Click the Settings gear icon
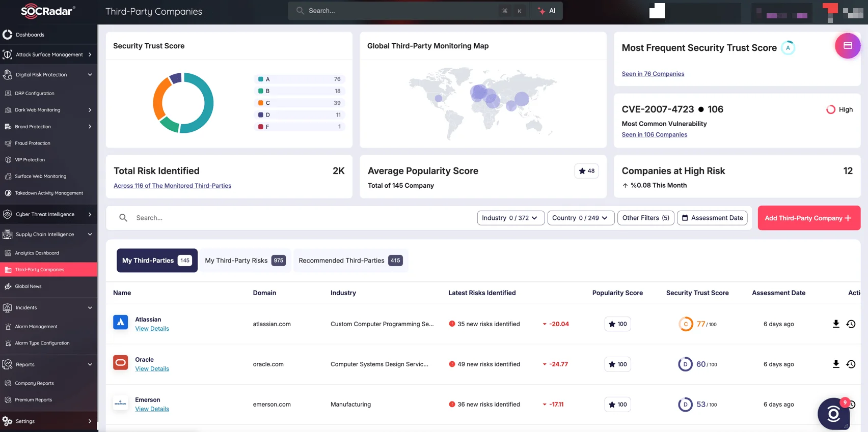This screenshot has width=868, height=432. pyautogui.click(x=7, y=421)
